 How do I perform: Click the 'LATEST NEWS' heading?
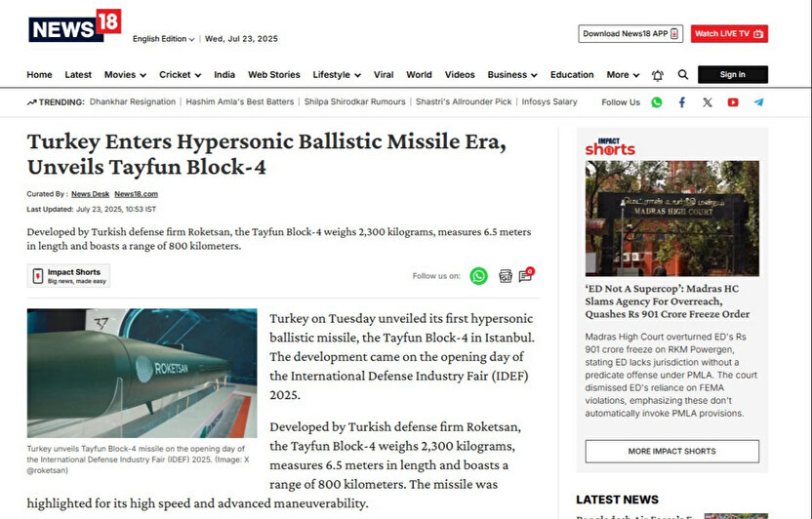pos(617,499)
